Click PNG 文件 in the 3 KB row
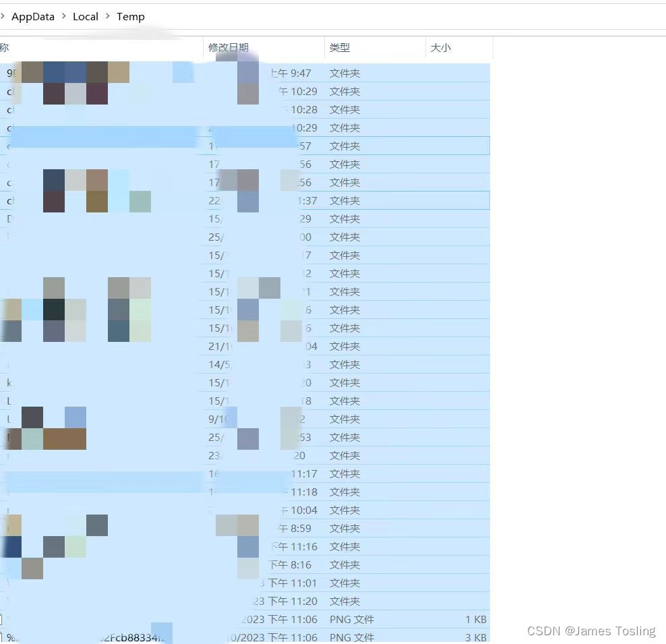The image size is (666, 644). (352, 638)
